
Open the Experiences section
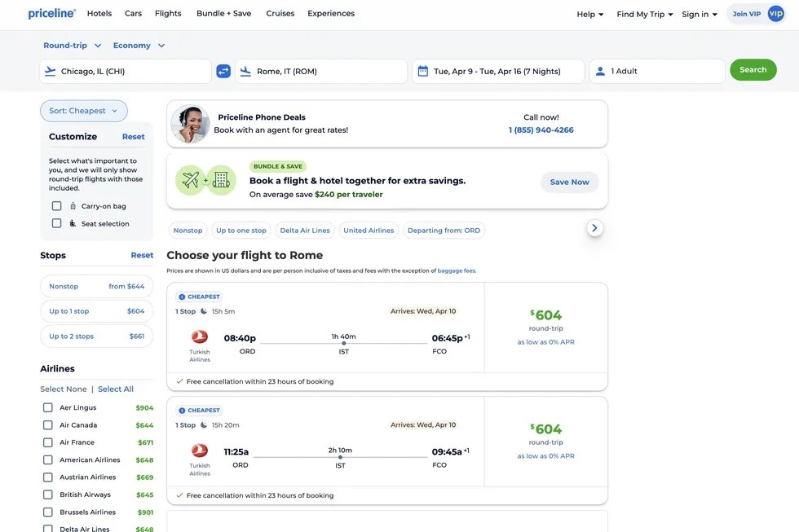point(331,13)
